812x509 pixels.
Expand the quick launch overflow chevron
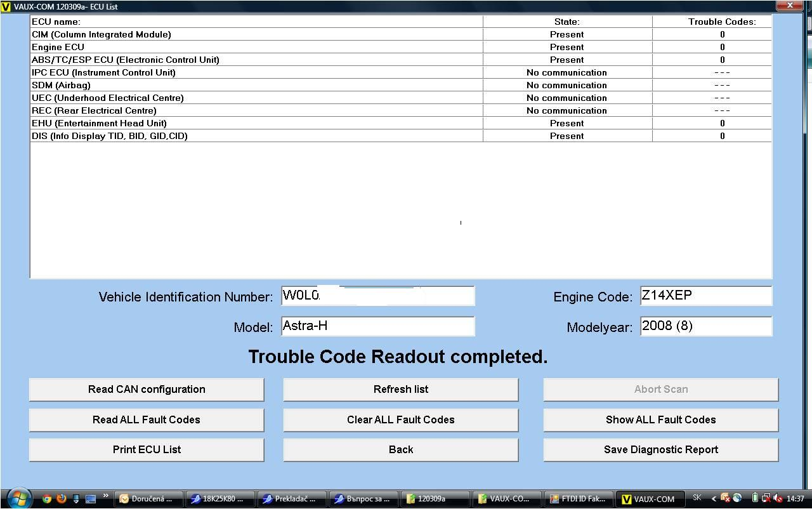pyautogui.click(x=105, y=496)
